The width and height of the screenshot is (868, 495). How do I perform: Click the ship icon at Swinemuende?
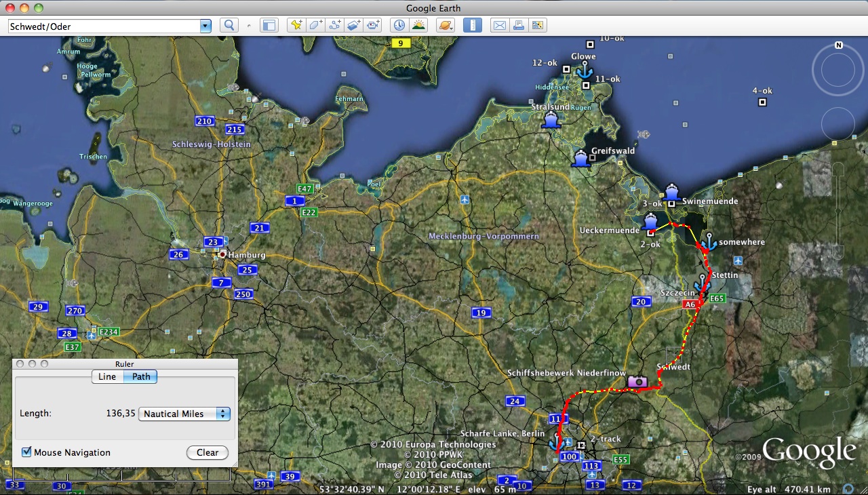(x=671, y=192)
